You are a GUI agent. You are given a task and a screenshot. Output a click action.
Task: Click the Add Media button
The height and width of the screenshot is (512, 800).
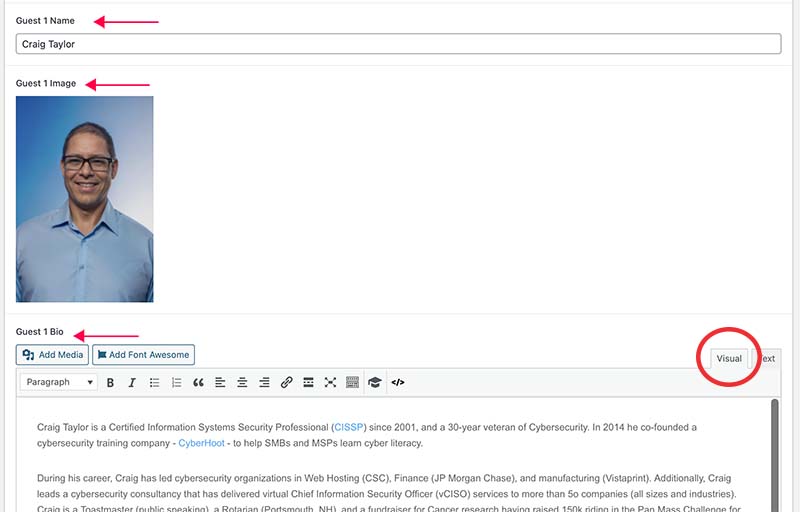point(52,355)
